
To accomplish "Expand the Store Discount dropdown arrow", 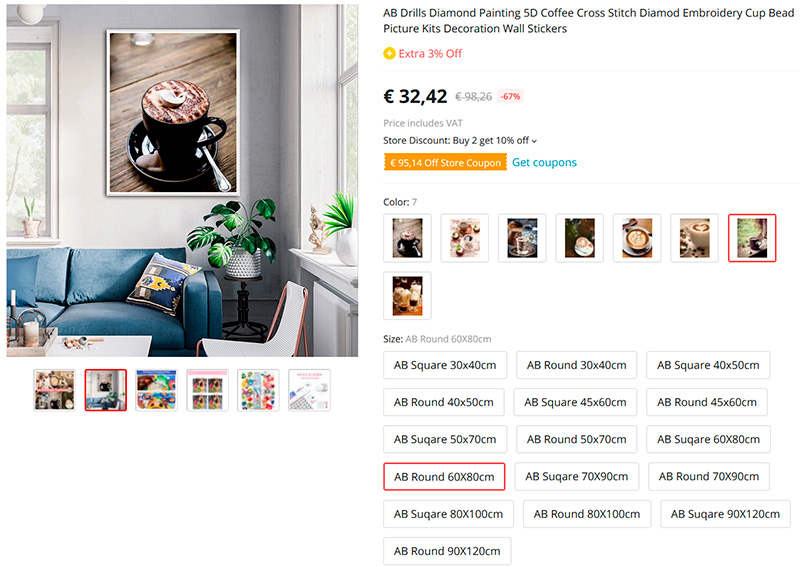I will click(x=534, y=141).
